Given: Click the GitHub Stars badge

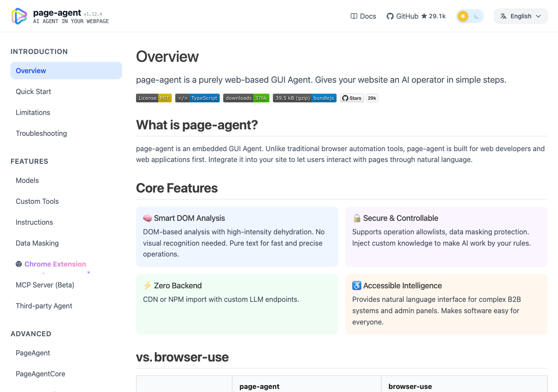Looking at the screenshot, I should pos(352,98).
